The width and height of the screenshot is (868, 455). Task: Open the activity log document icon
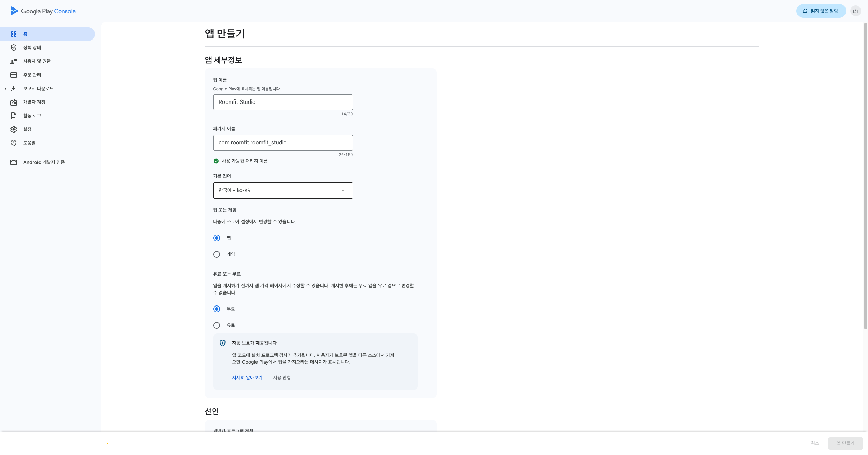point(14,116)
